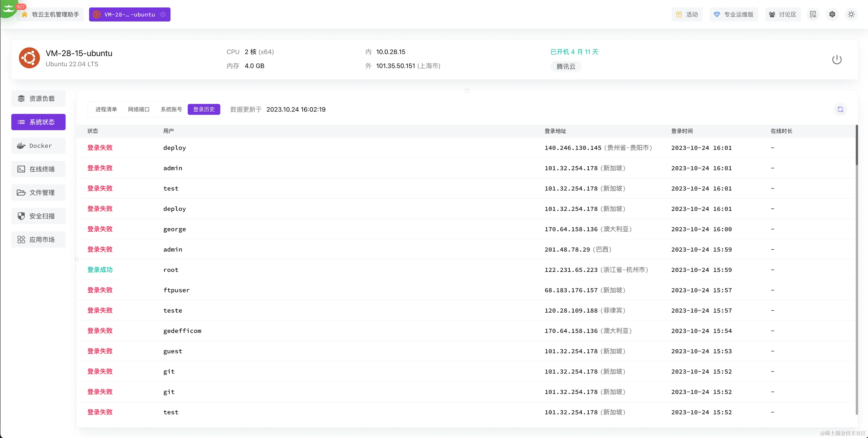Go to 牧云主机管理助手 home tab

[x=51, y=14]
